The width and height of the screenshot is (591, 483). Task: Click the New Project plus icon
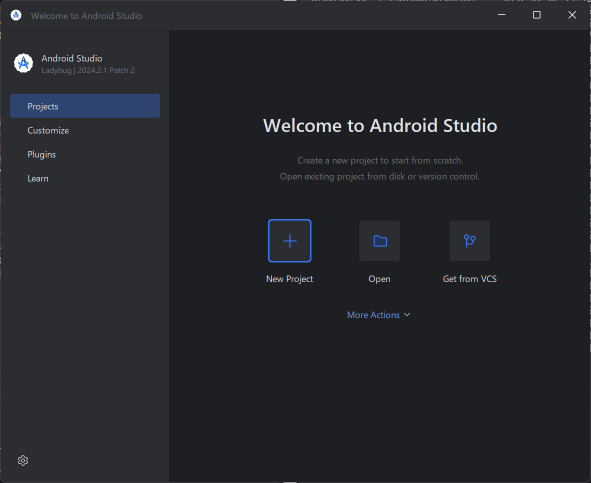point(289,241)
